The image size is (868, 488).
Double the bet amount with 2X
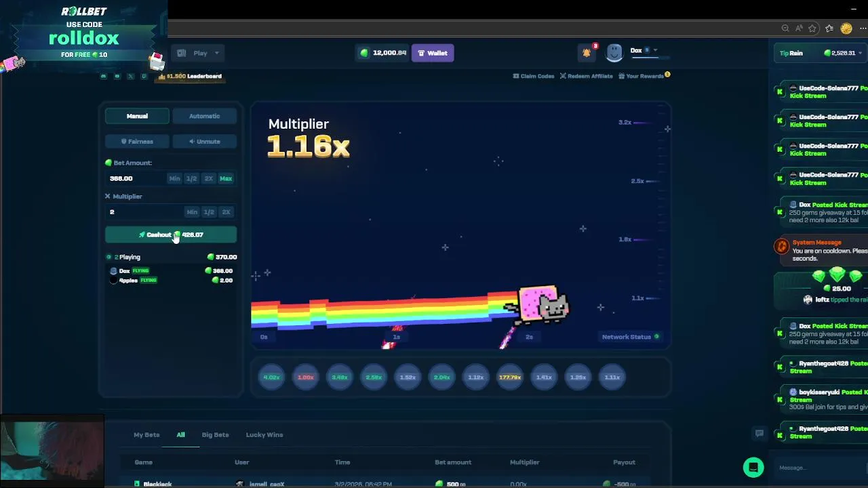point(209,178)
